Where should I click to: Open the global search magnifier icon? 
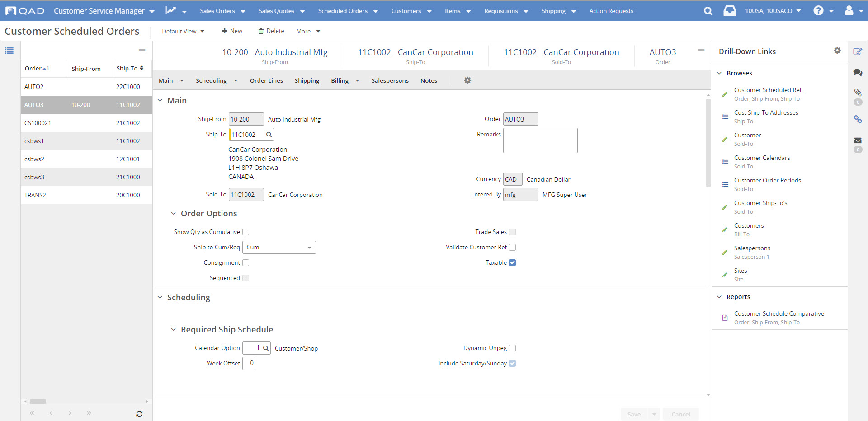point(708,11)
